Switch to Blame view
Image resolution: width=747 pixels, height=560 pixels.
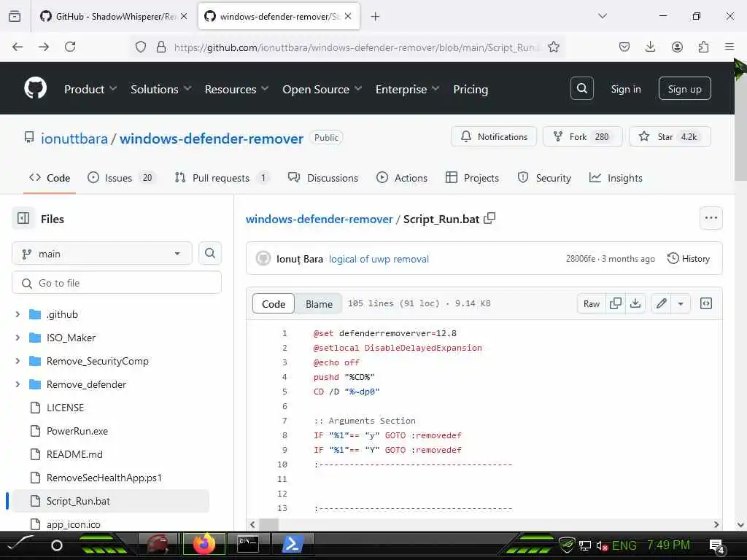click(x=319, y=304)
